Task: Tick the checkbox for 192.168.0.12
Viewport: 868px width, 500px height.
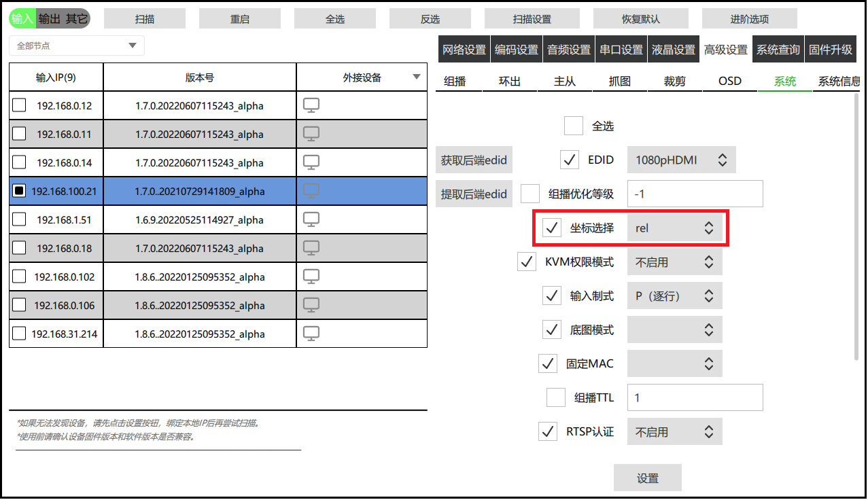Action: pos(19,105)
